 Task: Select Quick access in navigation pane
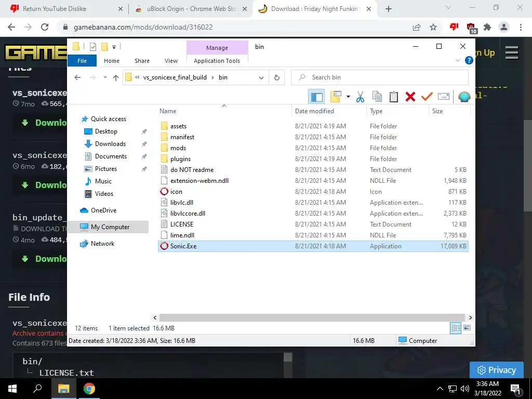(x=108, y=119)
